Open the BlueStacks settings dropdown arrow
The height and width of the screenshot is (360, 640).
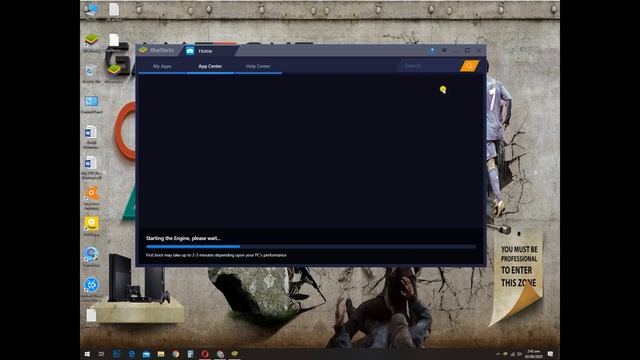[x=444, y=51]
